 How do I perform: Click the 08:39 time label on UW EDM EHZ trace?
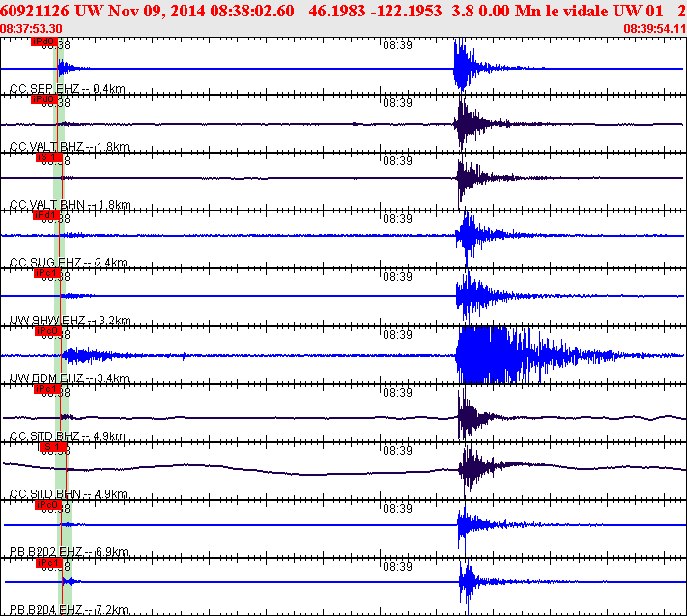[x=397, y=335]
